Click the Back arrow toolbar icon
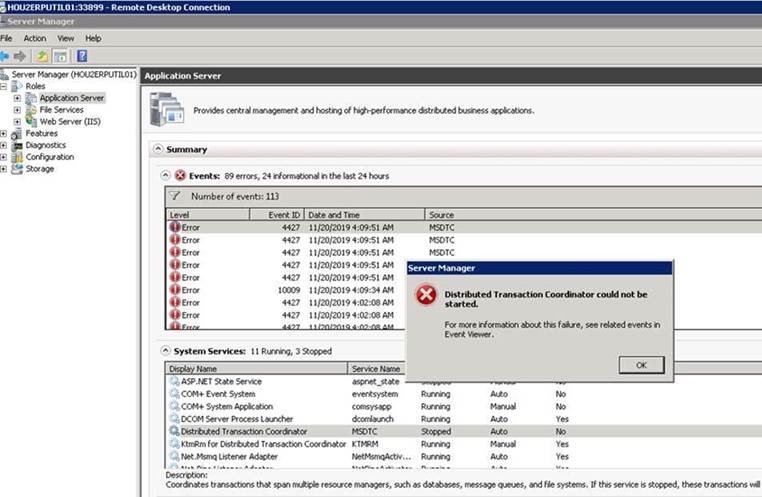This screenshot has width=762, height=497. [x=4, y=56]
